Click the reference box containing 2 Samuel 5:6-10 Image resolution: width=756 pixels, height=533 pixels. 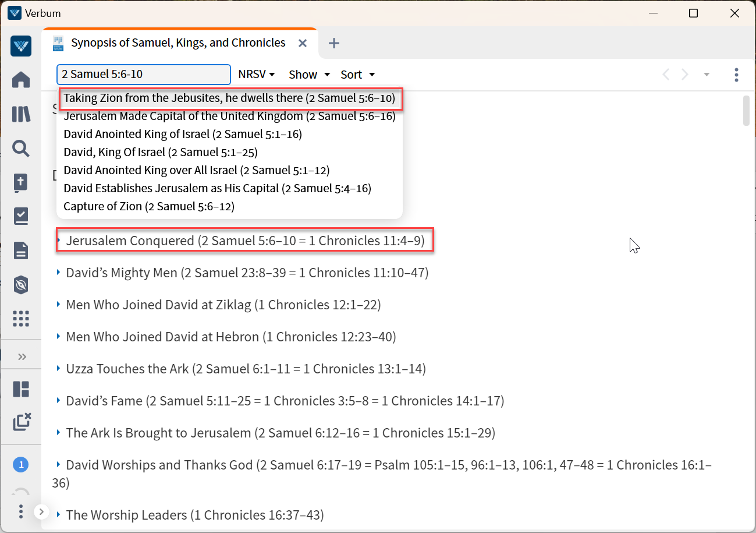pos(144,75)
